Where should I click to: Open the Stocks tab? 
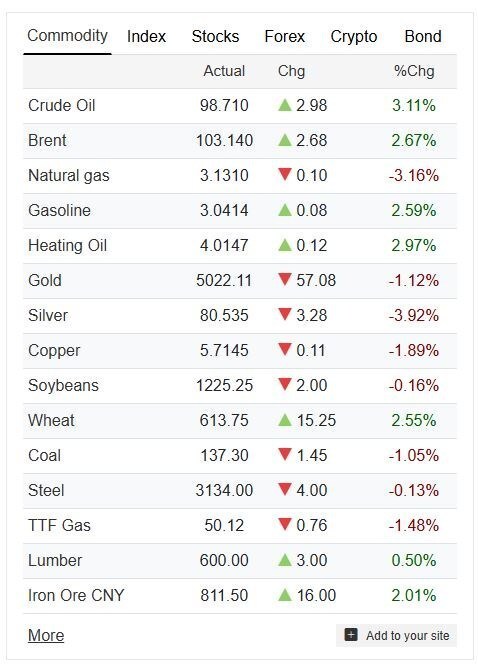[x=215, y=37]
